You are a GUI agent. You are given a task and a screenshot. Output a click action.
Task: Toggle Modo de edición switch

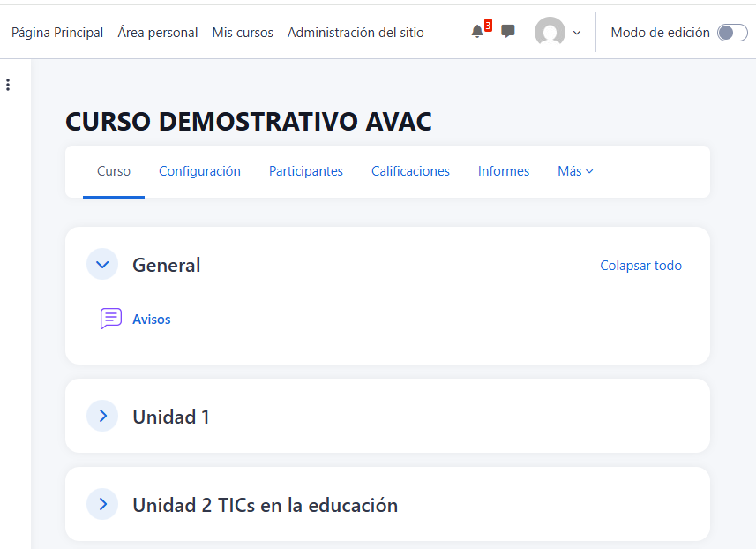tap(731, 33)
